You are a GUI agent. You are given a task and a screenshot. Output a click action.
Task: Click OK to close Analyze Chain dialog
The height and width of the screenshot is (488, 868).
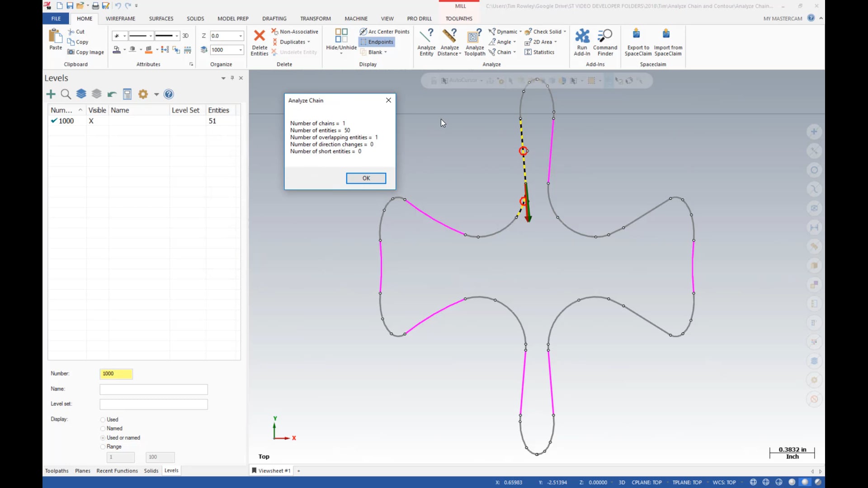[366, 178]
